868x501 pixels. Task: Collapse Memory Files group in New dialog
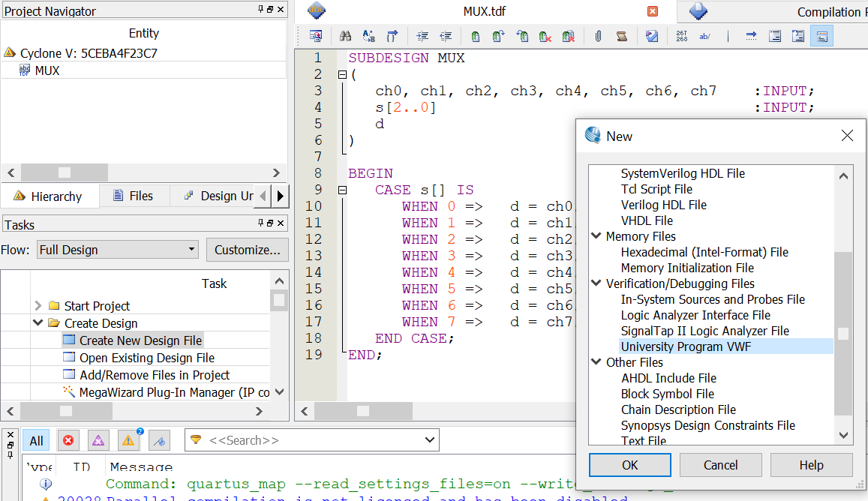pos(596,235)
